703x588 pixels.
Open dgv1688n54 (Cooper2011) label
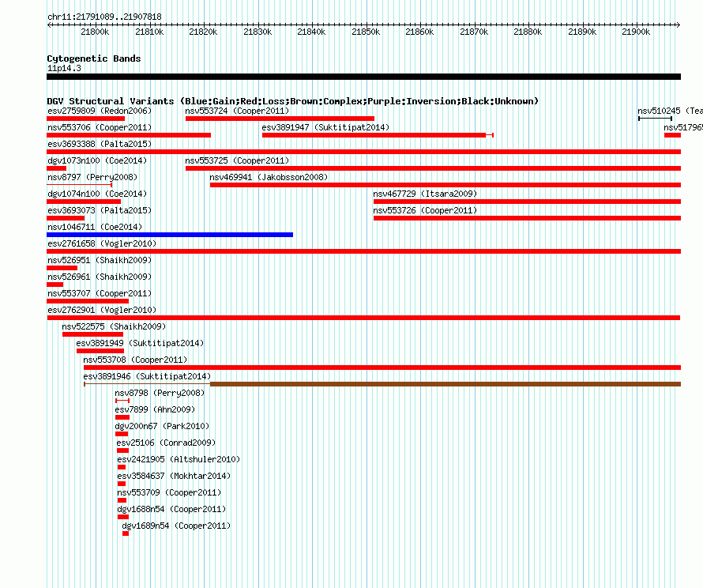(171, 509)
